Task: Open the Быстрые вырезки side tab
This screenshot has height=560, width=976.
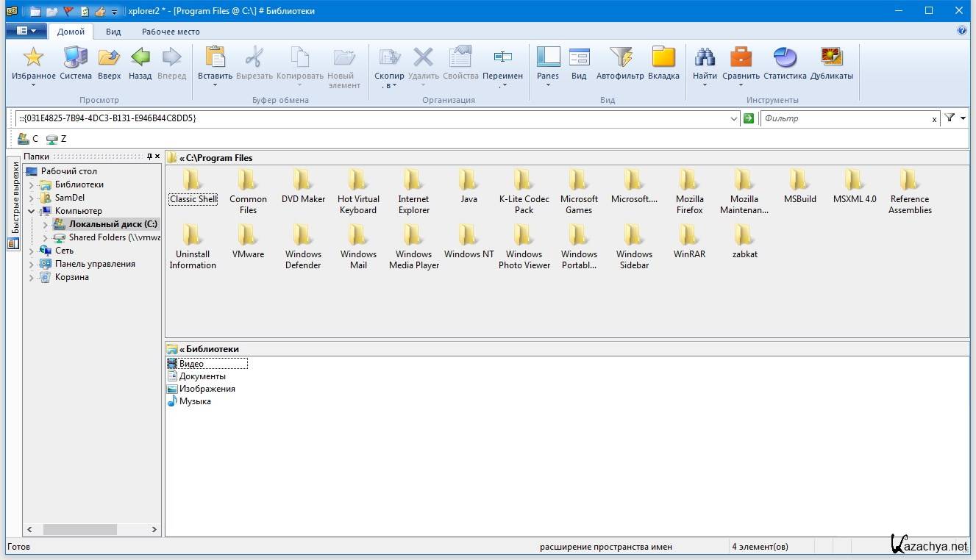Action: tap(14, 198)
